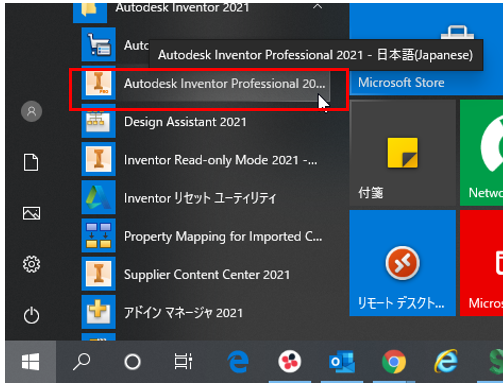Viewport: 503px width, 388px height.
Task: Open the Microsoft Store tile
Action: (426, 49)
